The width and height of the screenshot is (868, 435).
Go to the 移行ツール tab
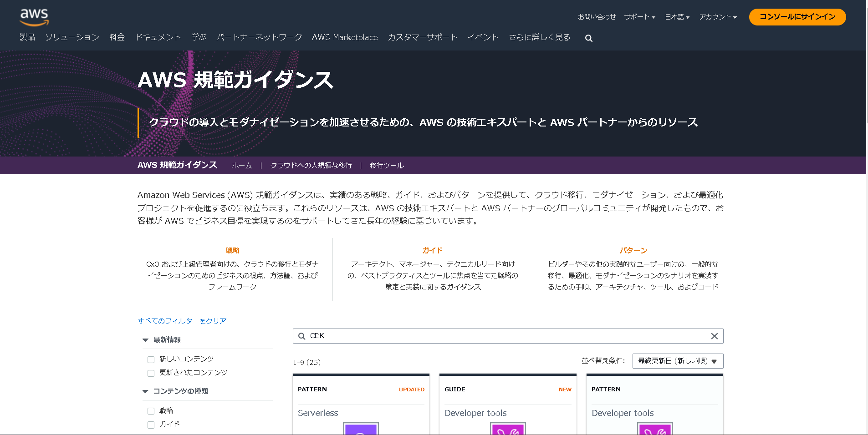pos(387,166)
